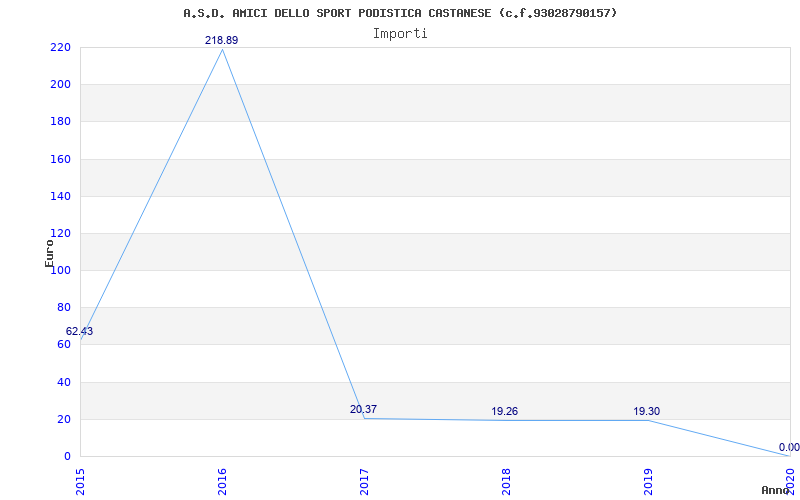Click the 2018 x-axis year label
The image size is (800, 500).
[506, 482]
